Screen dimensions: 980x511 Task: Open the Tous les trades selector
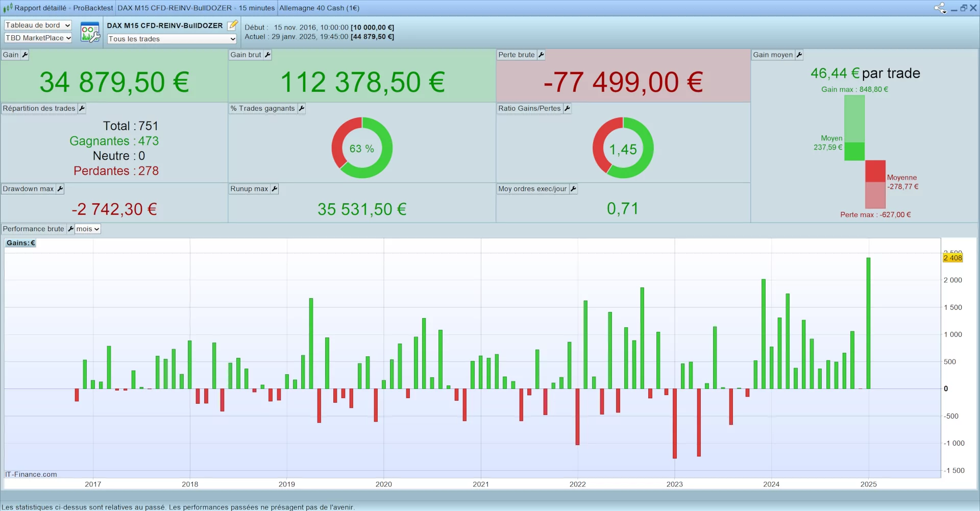[172, 39]
